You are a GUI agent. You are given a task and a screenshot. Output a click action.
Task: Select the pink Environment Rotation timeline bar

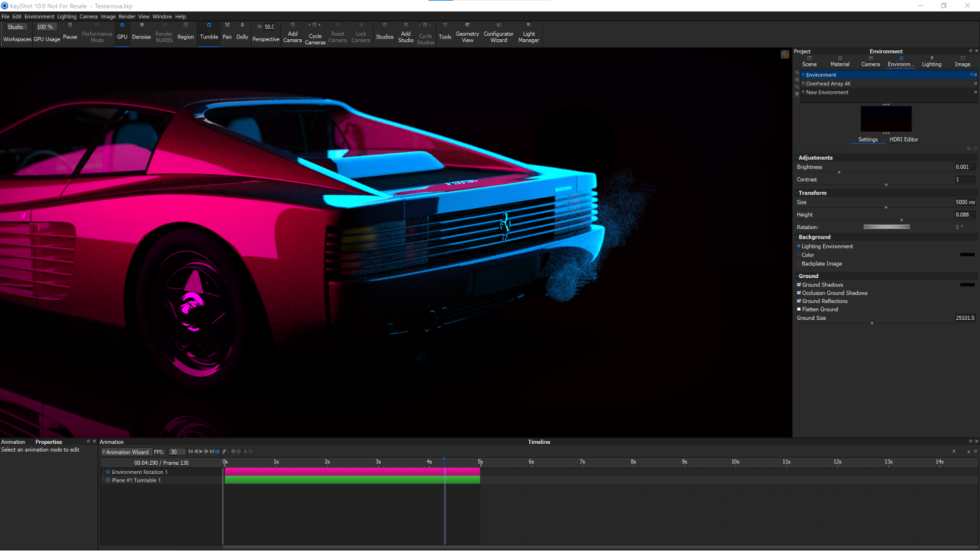tap(352, 471)
